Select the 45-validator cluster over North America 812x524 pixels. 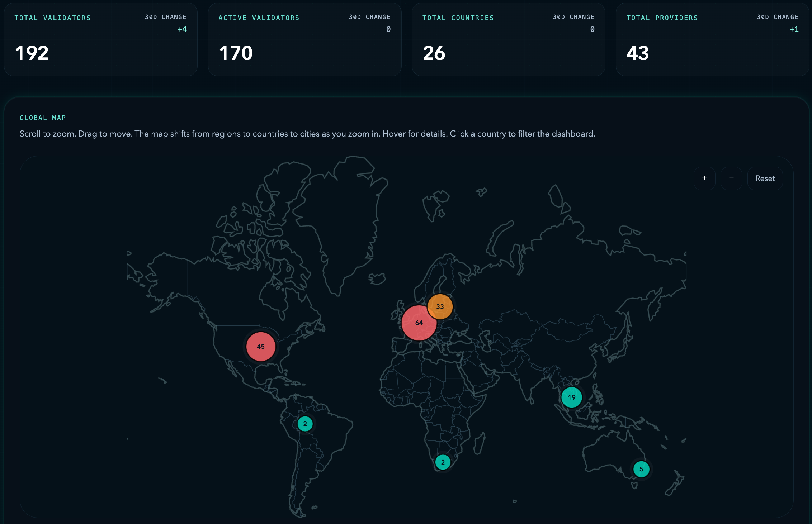(x=260, y=346)
